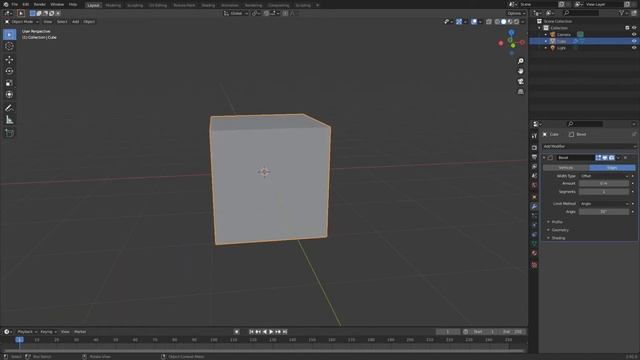The height and width of the screenshot is (360, 640).
Task: Collapse the Collection tree in outliner
Action: (x=540, y=28)
